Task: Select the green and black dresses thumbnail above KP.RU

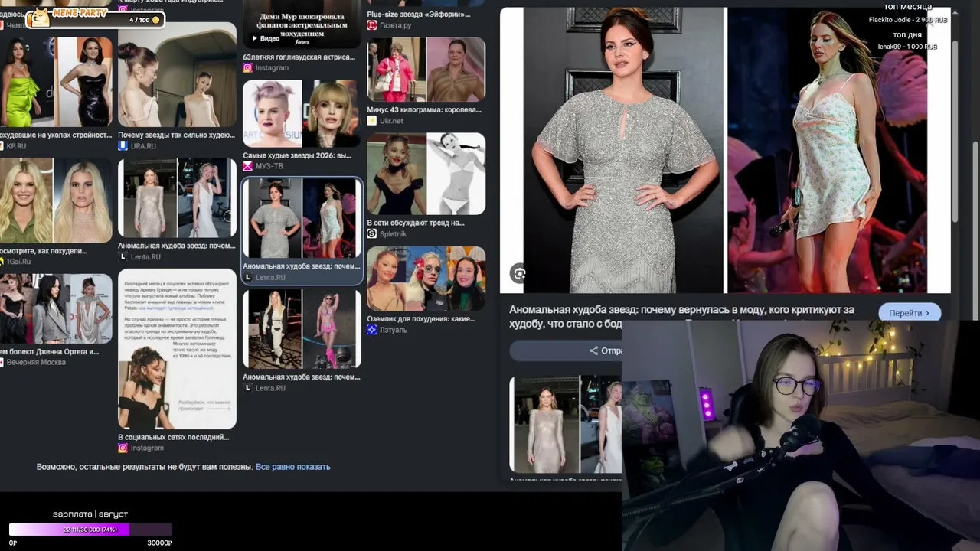Action: (x=56, y=82)
